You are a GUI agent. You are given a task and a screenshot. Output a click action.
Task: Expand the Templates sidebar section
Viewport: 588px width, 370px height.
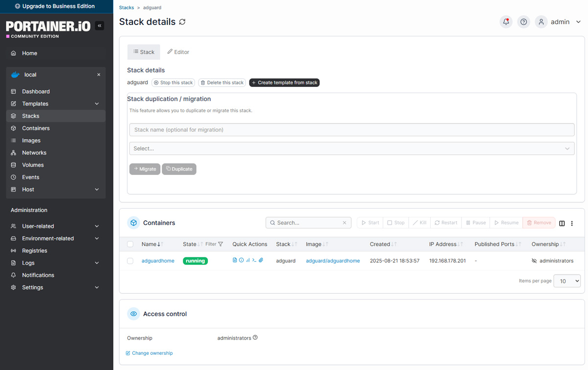point(56,103)
